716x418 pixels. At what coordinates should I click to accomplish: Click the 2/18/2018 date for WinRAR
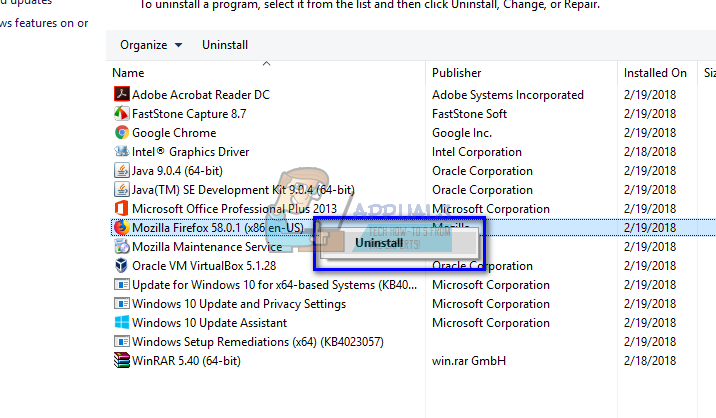650,361
